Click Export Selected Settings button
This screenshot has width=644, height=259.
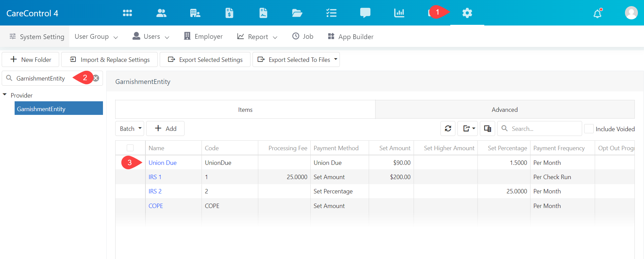pyautogui.click(x=205, y=59)
